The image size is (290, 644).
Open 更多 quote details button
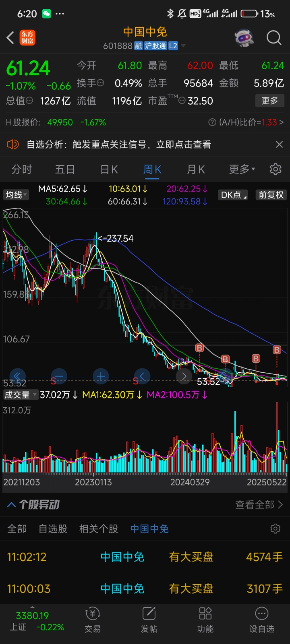[270, 101]
